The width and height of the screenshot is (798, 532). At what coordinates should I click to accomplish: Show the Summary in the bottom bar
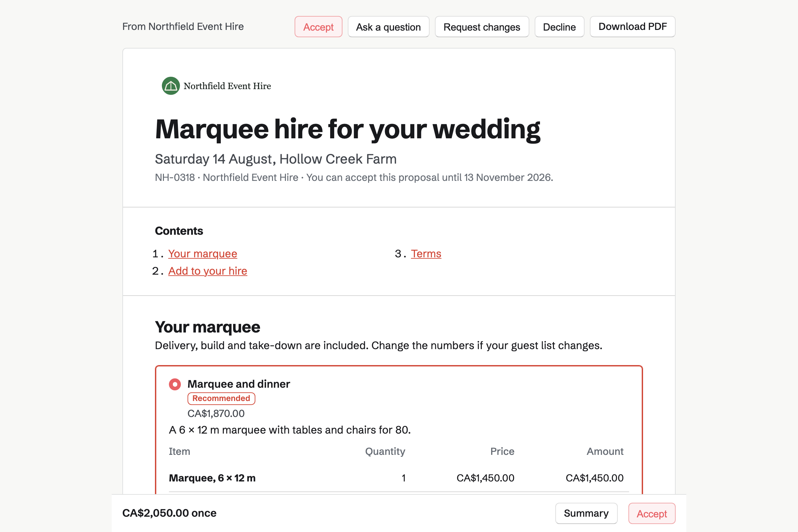tap(586, 513)
